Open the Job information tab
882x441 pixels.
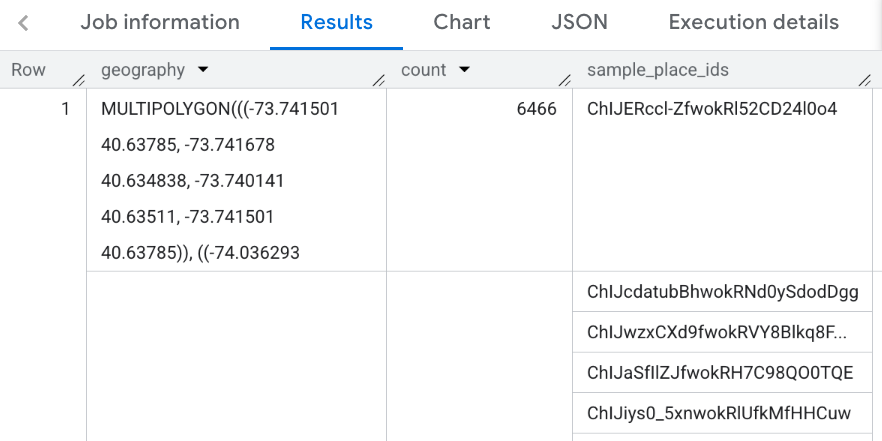(x=160, y=22)
